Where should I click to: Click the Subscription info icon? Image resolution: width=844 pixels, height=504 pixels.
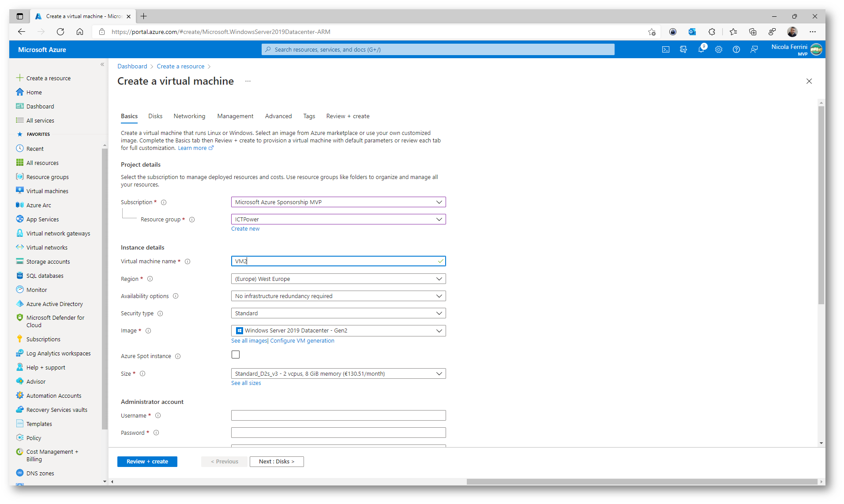(x=164, y=202)
